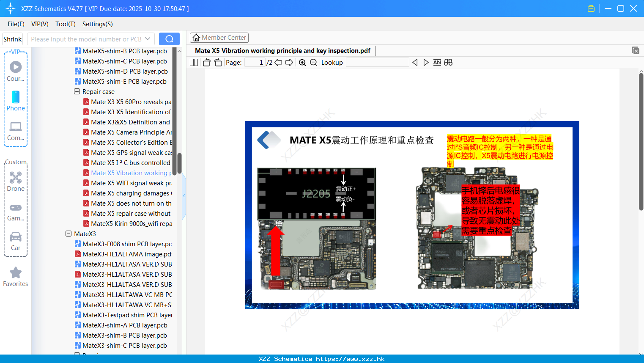Go to the next PDF page arrow
Screen dimensions: 644x363
coord(289,63)
